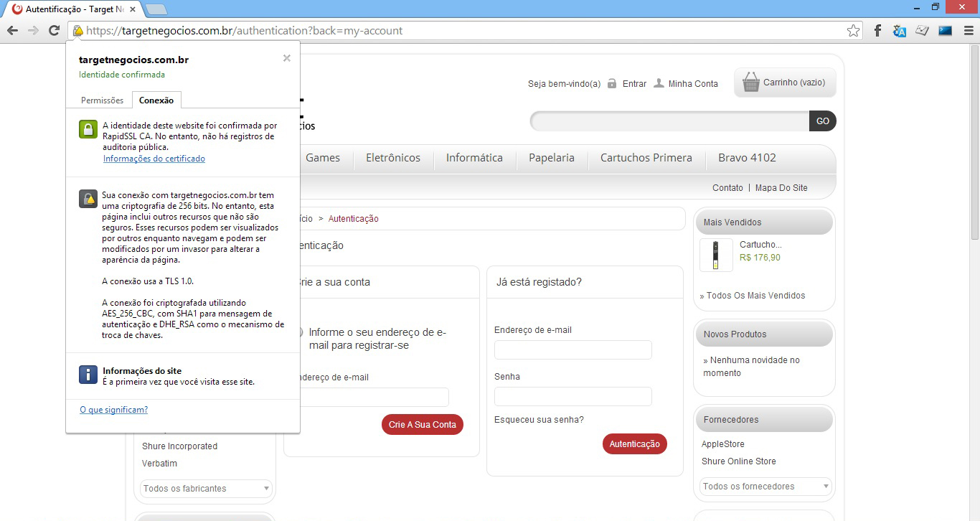This screenshot has height=521, width=980.
Task: Bookmark page with the star icon
Action: pos(853,31)
